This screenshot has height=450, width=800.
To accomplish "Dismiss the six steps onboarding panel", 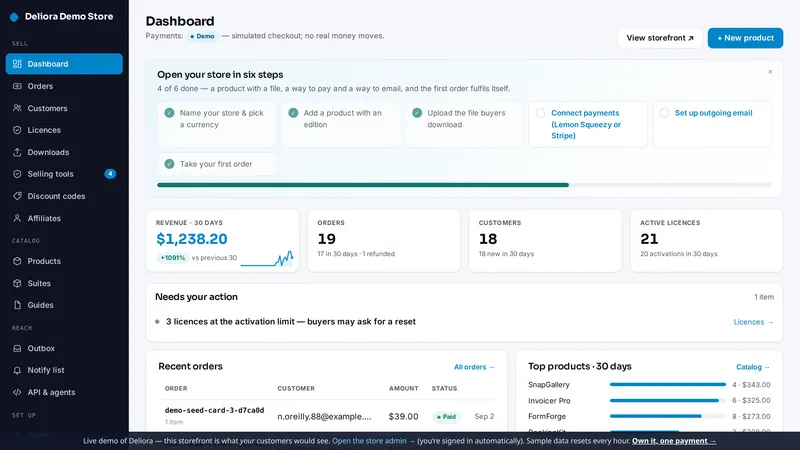I will [x=770, y=72].
